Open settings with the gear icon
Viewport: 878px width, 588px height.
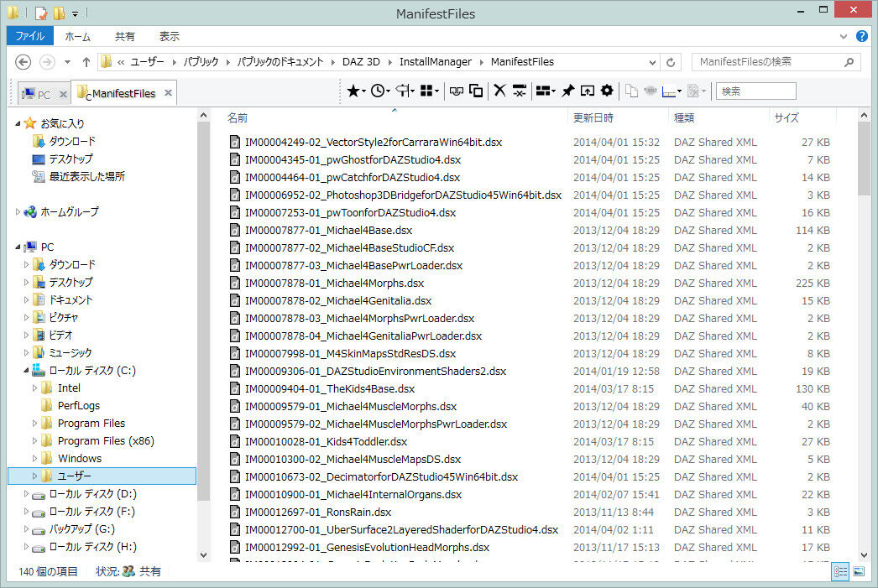tap(607, 91)
